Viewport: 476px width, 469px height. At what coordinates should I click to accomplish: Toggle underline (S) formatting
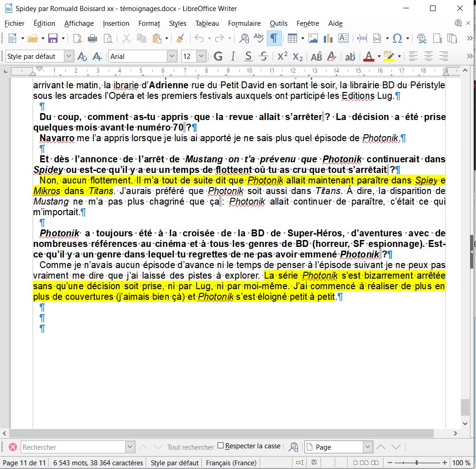(248, 57)
